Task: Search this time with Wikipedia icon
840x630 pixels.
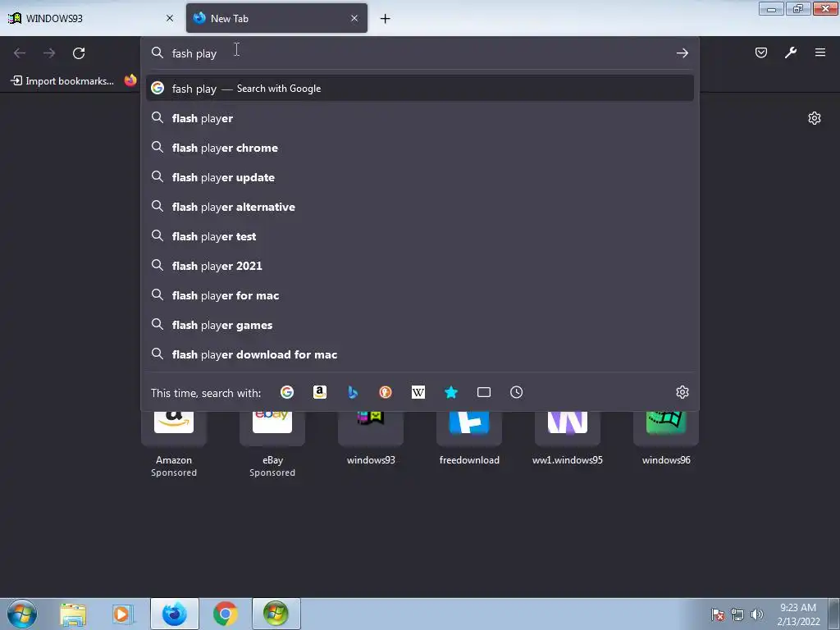Action: coord(418,393)
